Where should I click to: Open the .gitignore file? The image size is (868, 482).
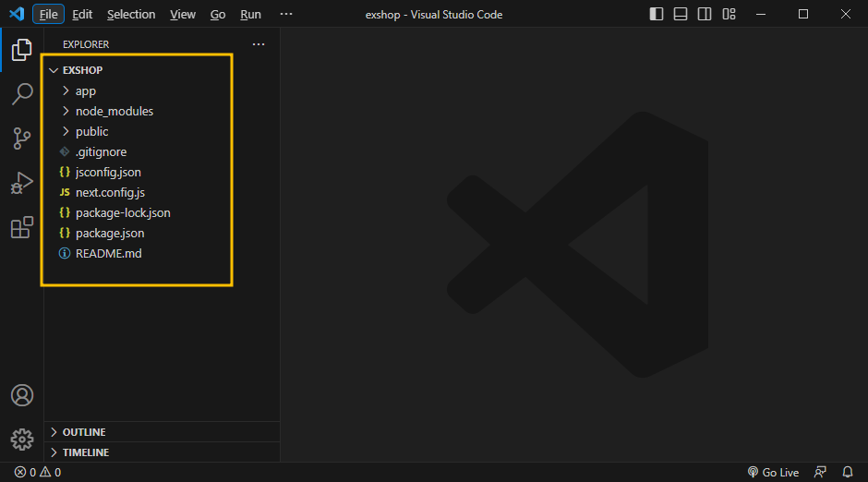pyautogui.click(x=162, y=151)
